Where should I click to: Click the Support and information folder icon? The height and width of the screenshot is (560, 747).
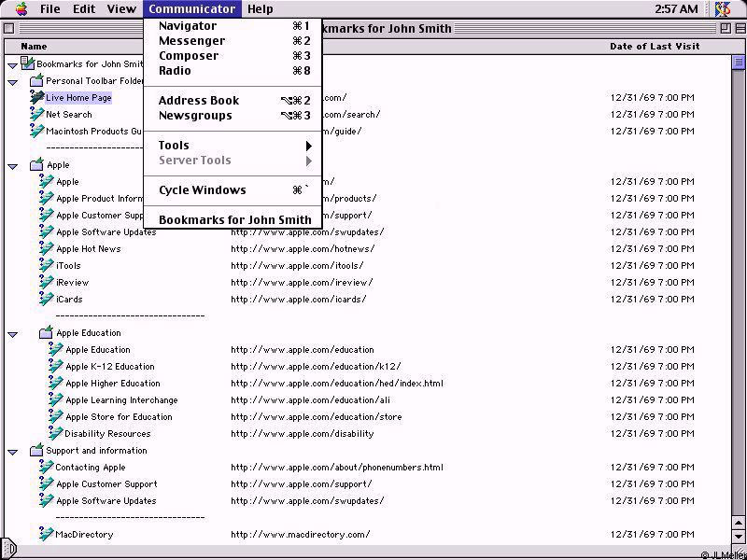[37, 450]
